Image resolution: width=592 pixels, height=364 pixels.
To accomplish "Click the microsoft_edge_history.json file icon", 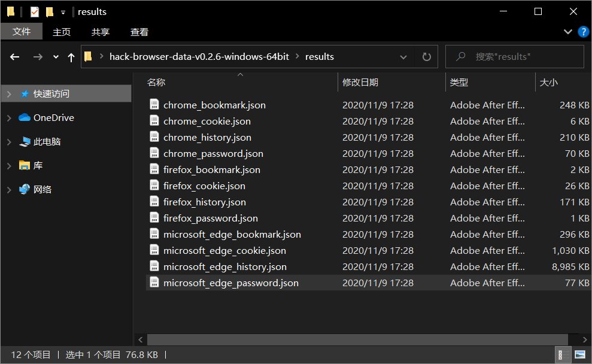I will [x=154, y=266].
